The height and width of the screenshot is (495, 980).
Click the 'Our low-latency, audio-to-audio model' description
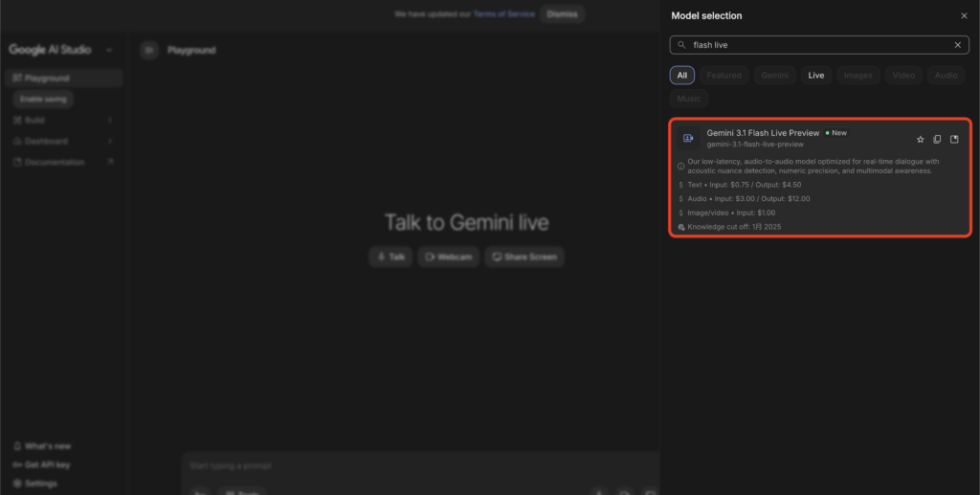pyautogui.click(x=813, y=167)
